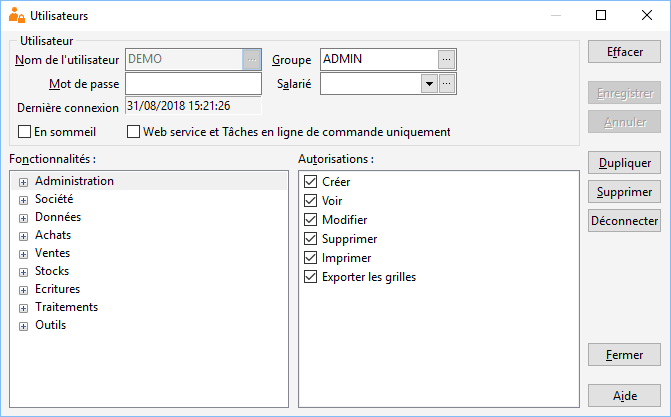
Task: Click the Mot de passe field
Action: click(x=193, y=83)
